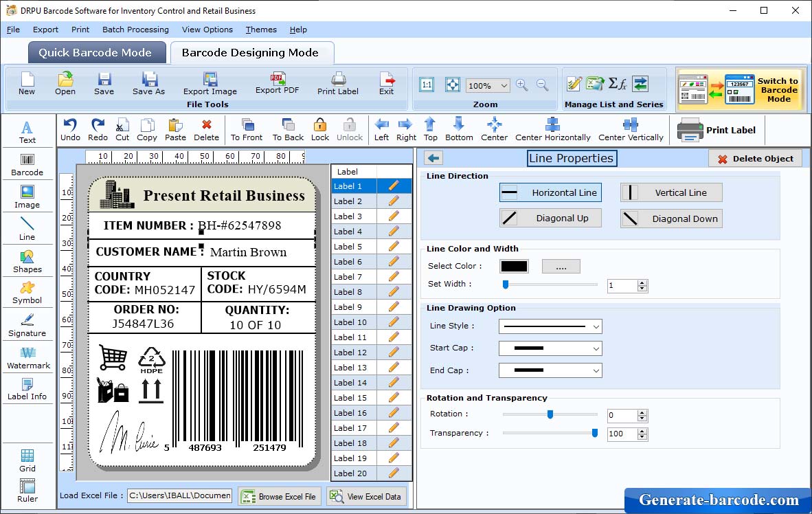Click the fit-to-window zoom icon
This screenshot has width=812, height=514.
pos(453,85)
